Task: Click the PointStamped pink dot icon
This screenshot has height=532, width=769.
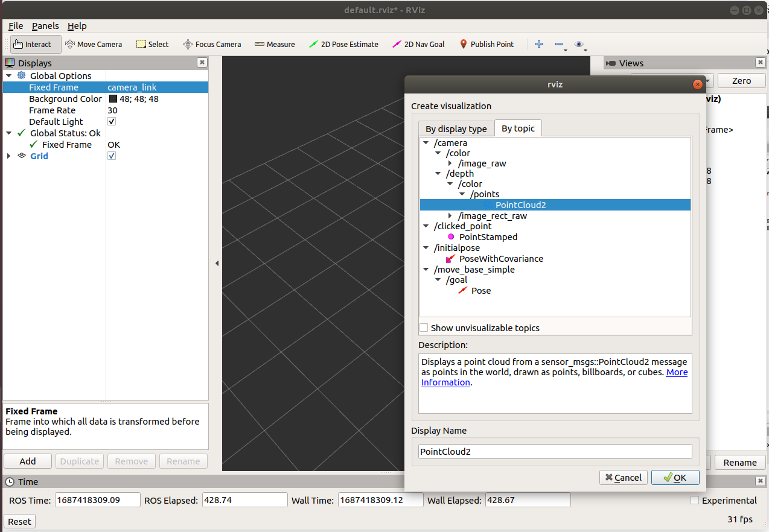Action: click(x=450, y=237)
